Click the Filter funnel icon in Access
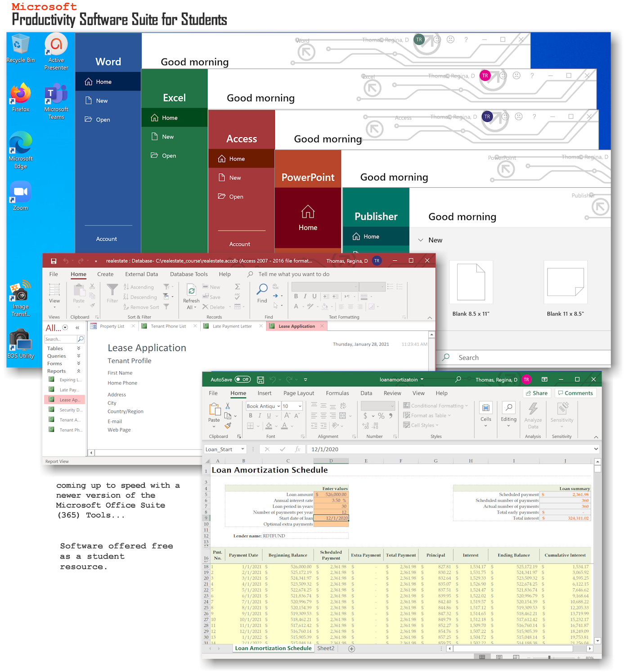624x672 pixels. pos(112,289)
